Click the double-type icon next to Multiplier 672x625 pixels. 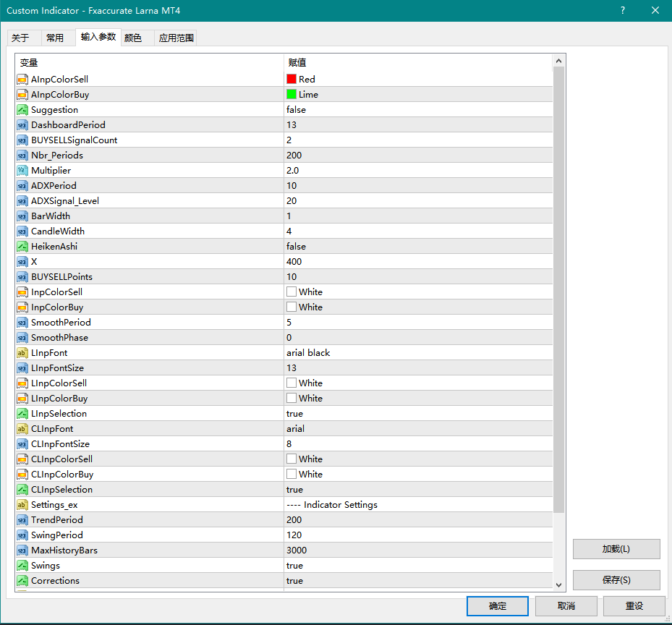pos(22,171)
